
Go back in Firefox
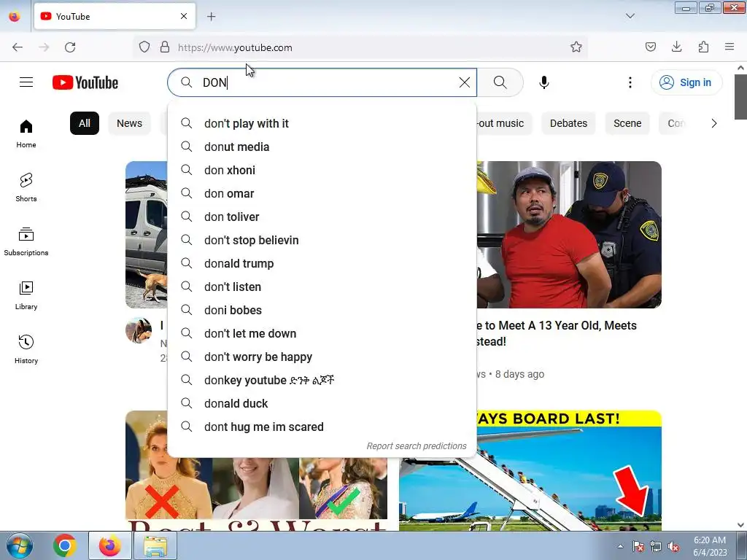[18, 47]
